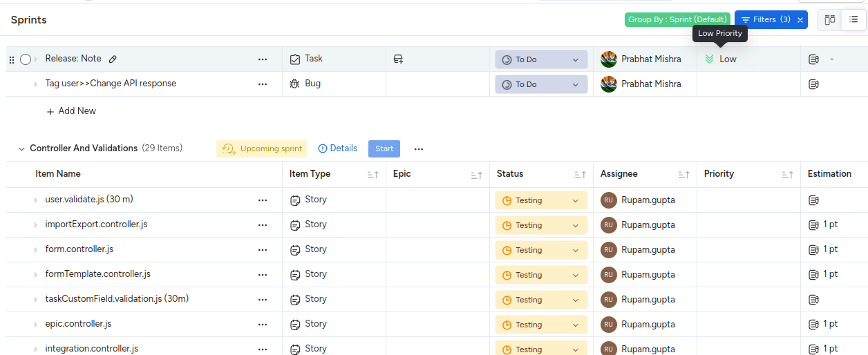Click the pencil edit icon beside Release: Note
Viewport: 868px width, 355px height.
113,59
